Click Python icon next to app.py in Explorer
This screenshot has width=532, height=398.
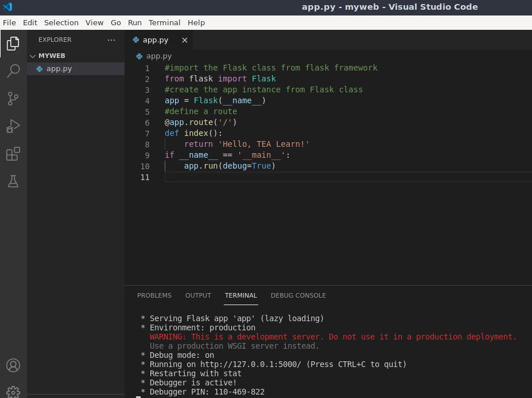pos(40,69)
